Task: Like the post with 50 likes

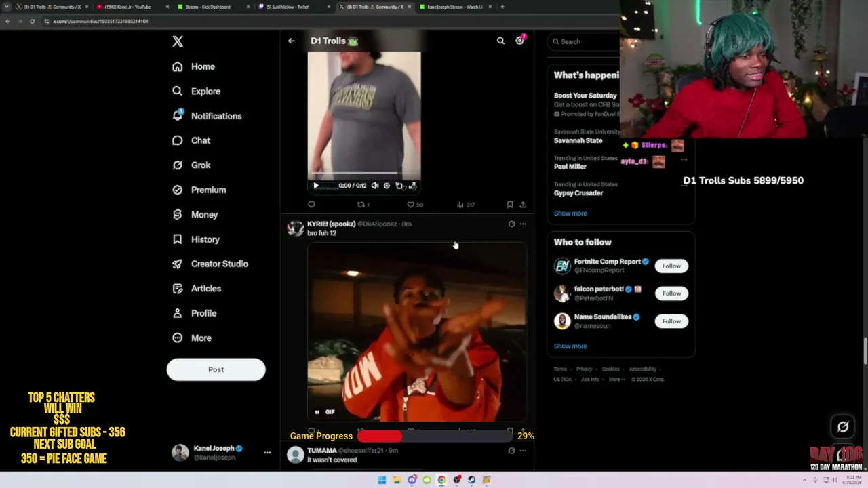Action: coord(414,204)
